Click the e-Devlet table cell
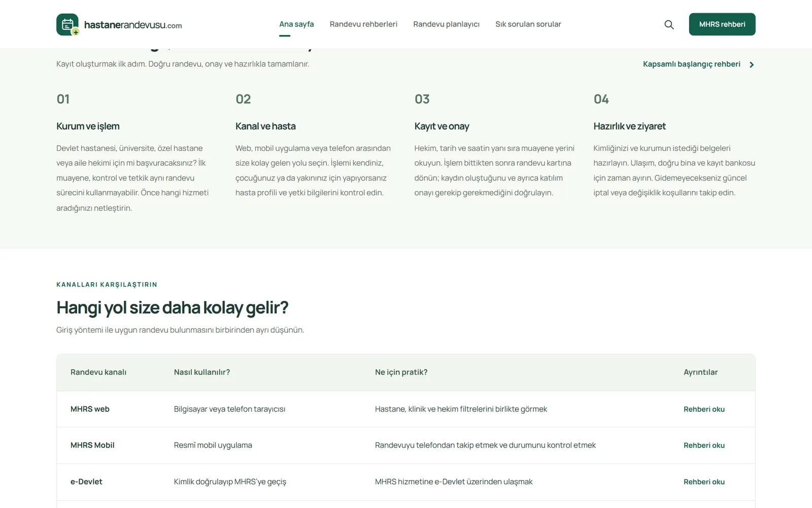The height and width of the screenshot is (508, 812). pyautogui.click(x=86, y=482)
